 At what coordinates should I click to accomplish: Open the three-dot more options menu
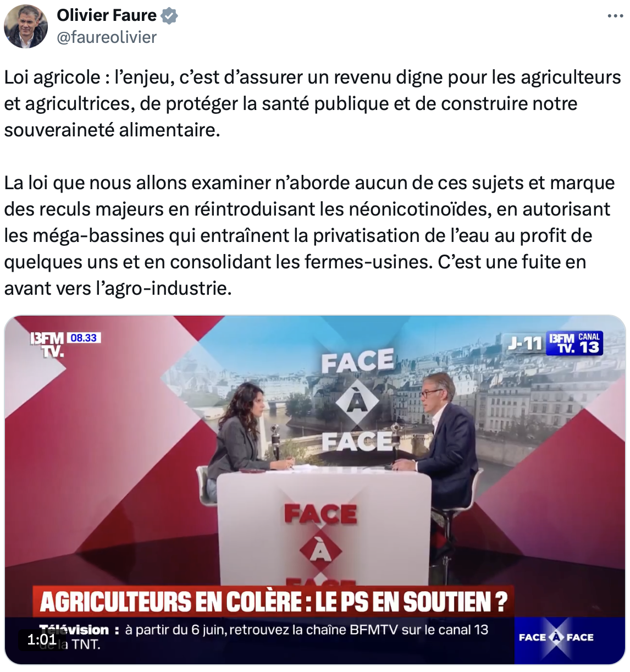tap(615, 16)
